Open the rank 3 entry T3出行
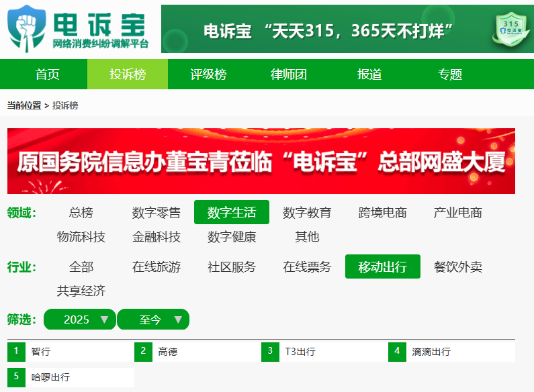 pyautogui.click(x=325, y=352)
